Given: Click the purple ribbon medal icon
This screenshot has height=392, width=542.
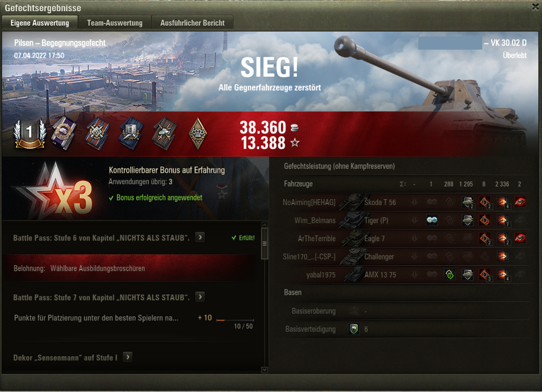Looking at the screenshot, I should (x=64, y=133).
